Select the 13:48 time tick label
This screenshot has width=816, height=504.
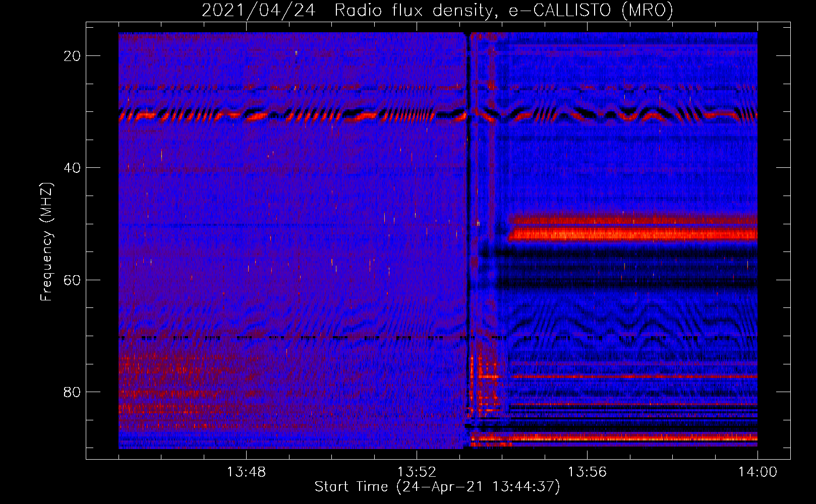(x=246, y=472)
